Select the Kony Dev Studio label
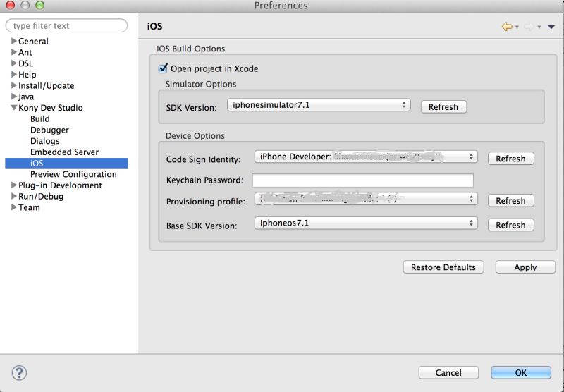The width and height of the screenshot is (564, 392). point(51,108)
